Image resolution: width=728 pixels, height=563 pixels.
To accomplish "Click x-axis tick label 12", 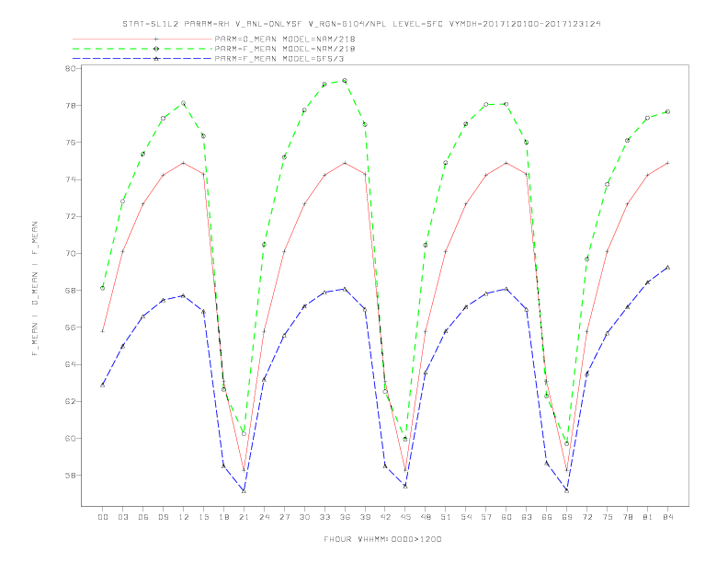I will [x=184, y=517].
